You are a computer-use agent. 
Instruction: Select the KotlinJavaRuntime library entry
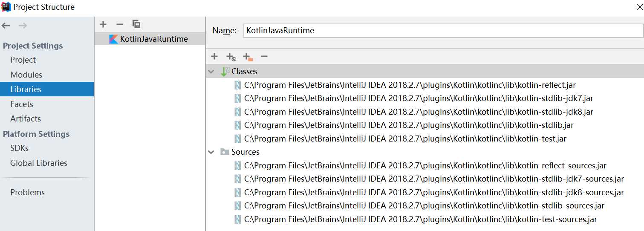[150, 39]
